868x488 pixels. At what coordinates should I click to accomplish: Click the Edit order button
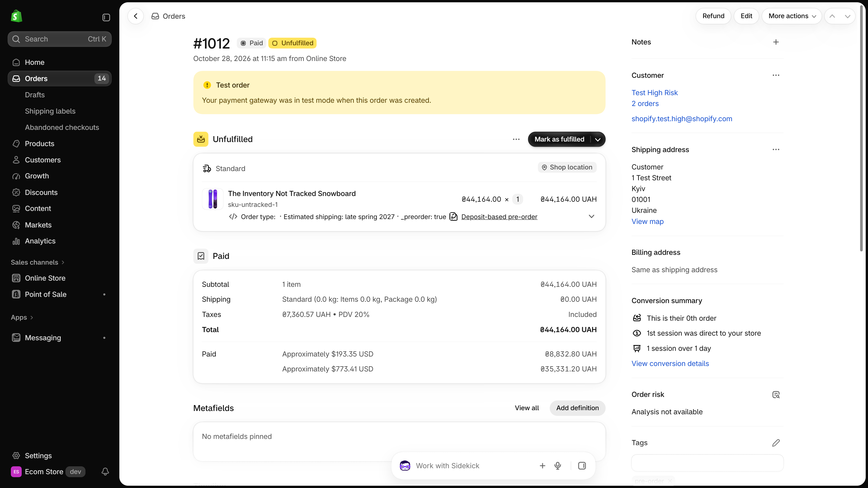[x=746, y=16]
